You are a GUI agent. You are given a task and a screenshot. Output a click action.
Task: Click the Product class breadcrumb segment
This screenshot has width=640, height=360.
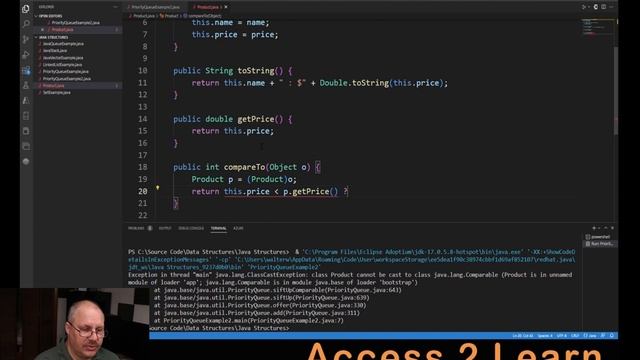coord(170,16)
